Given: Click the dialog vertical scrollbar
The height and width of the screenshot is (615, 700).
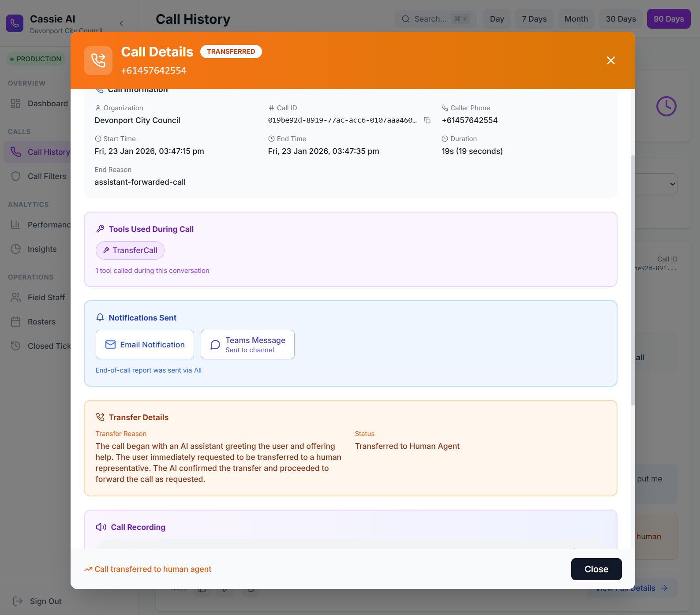Looking at the screenshot, I should pos(633,280).
